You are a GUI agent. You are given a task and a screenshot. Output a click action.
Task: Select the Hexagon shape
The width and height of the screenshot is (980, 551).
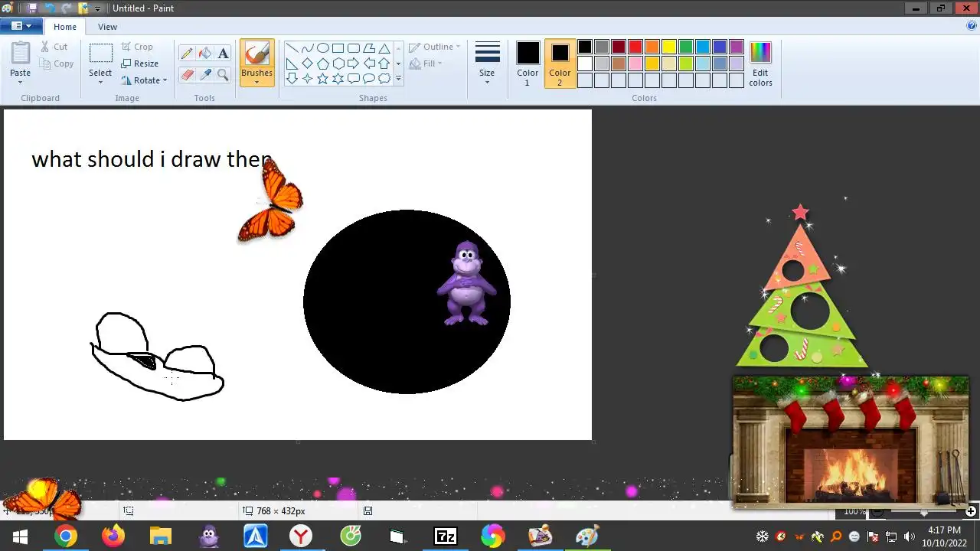(x=338, y=63)
